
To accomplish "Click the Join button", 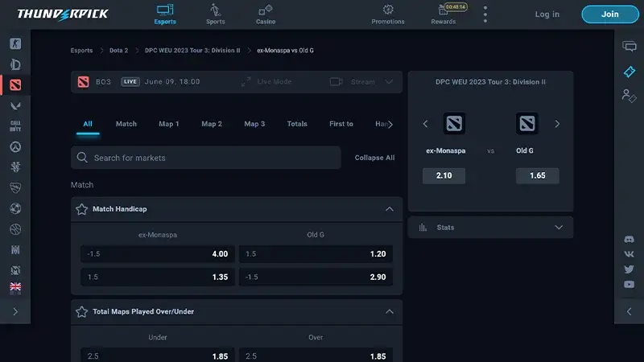I will (610, 14).
